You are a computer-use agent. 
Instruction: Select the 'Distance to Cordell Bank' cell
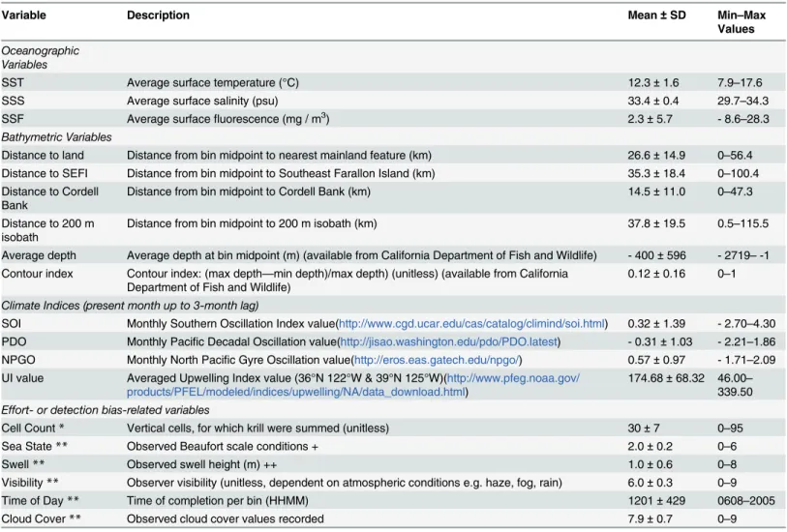point(49,198)
